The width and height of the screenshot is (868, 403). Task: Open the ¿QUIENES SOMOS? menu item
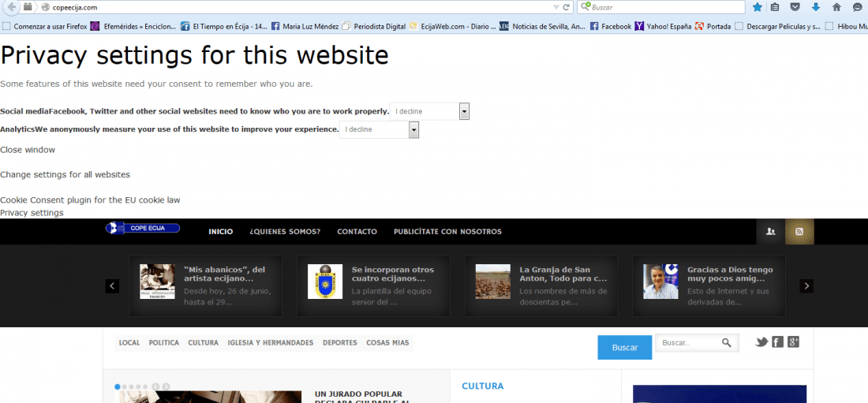pyautogui.click(x=285, y=231)
